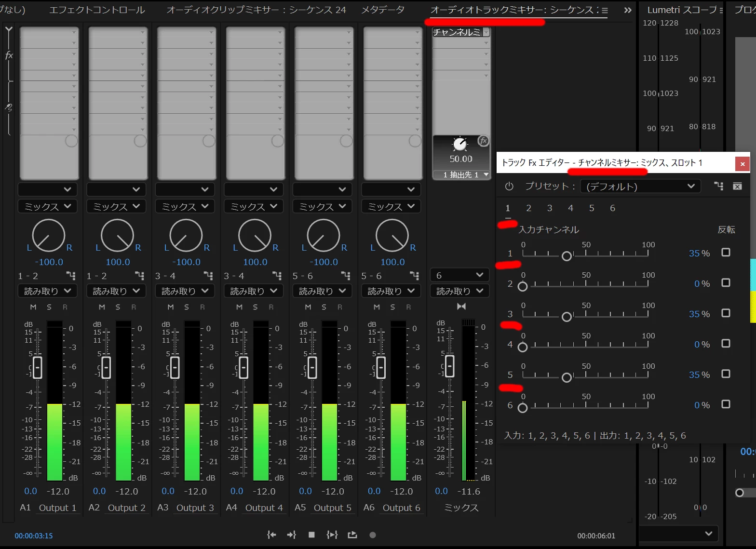Open A1 automation mode 読み取り dropdown
756x549 pixels.
(x=47, y=291)
